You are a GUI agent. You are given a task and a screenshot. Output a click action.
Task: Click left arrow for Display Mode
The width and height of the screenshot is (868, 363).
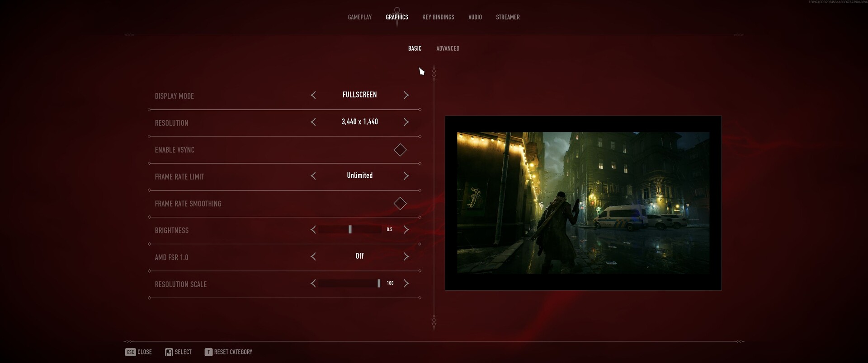[x=313, y=95]
